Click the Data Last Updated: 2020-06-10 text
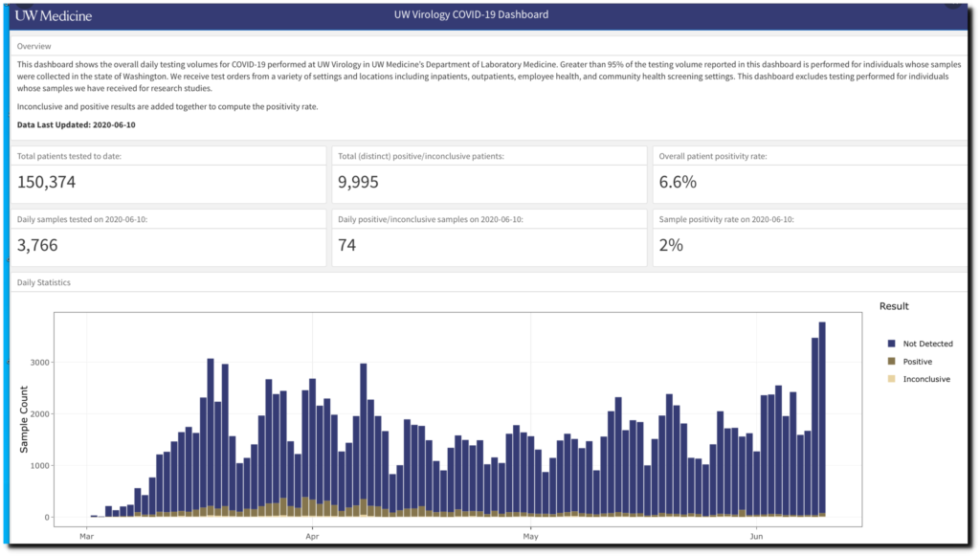Image resolution: width=980 pixels, height=556 pixels. [x=77, y=125]
